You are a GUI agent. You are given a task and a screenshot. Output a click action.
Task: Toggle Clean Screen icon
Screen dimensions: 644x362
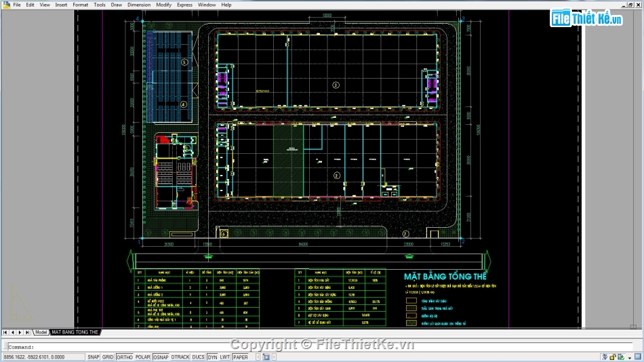(638, 357)
